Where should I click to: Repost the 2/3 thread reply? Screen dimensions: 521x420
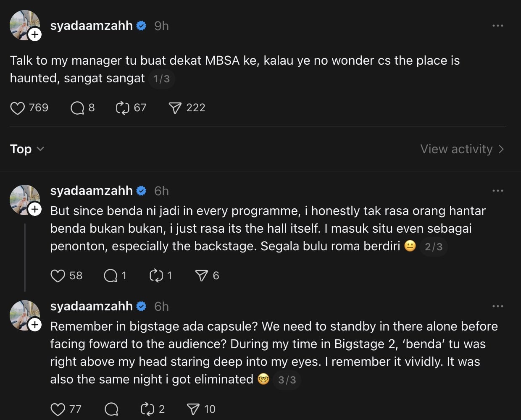click(x=156, y=276)
